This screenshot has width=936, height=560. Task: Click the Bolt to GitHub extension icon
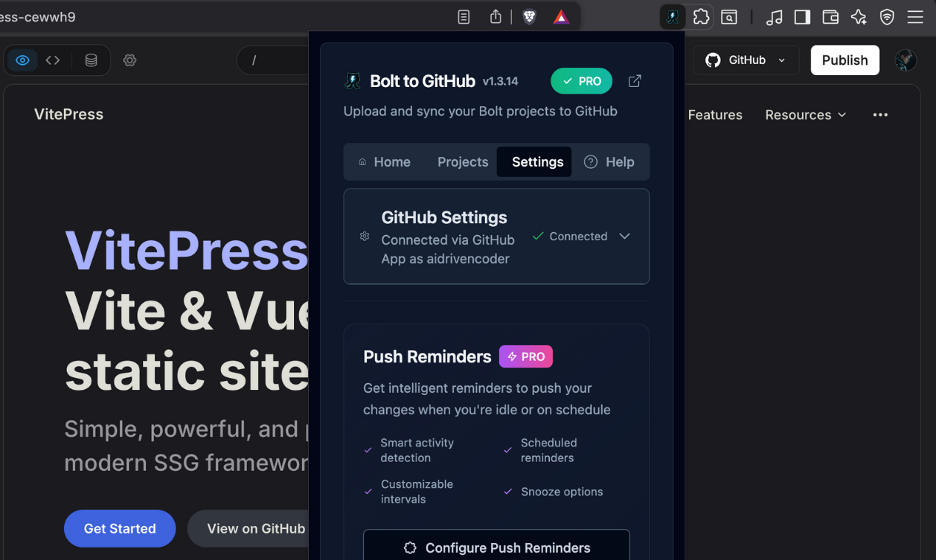coord(671,16)
